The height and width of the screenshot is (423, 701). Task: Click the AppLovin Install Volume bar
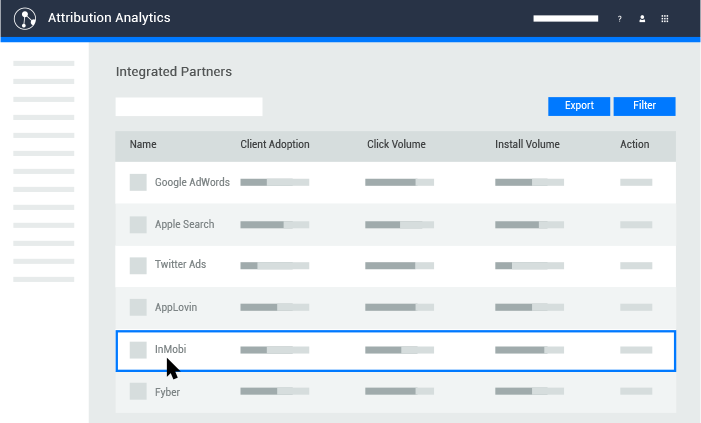click(529, 307)
